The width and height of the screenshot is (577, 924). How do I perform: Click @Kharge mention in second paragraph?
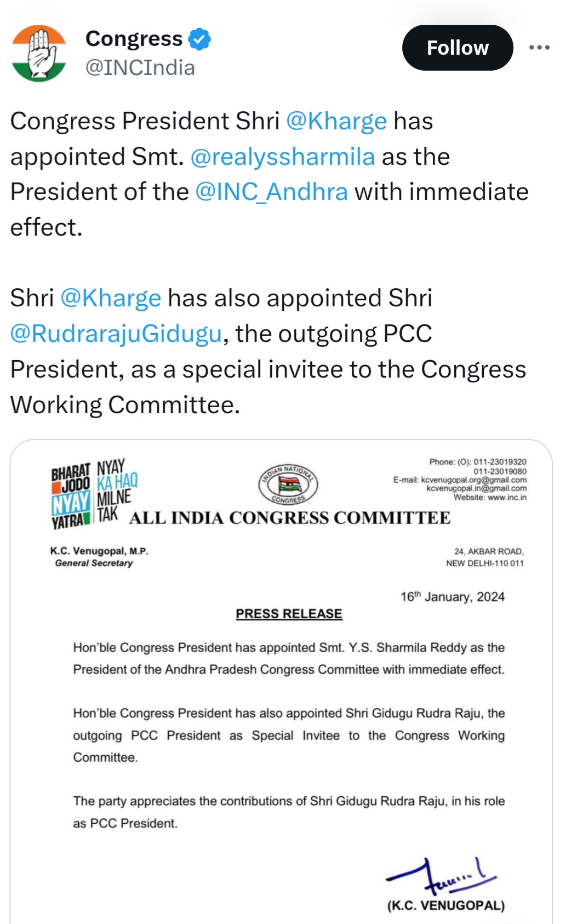pos(111,298)
